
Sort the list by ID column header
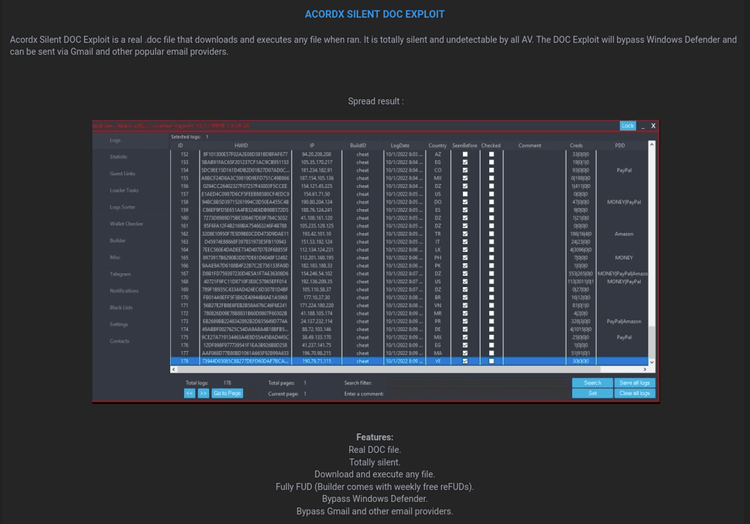pyautogui.click(x=181, y=145)
